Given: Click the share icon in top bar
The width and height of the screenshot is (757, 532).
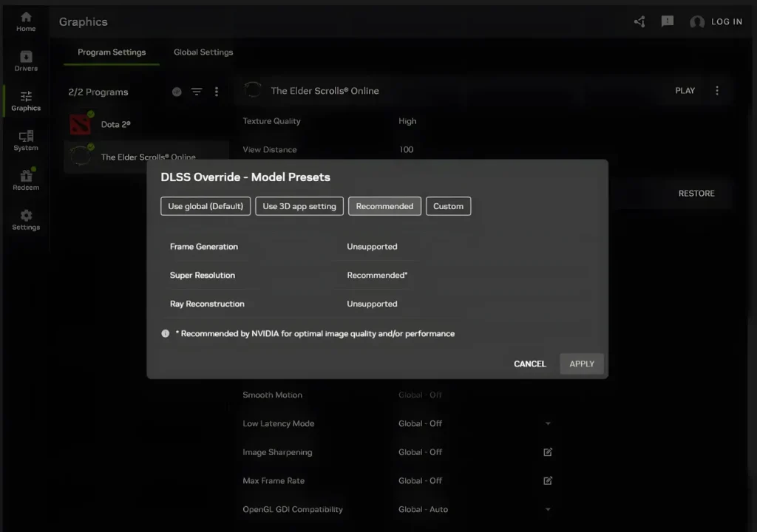Looking at the screenshot, I should click(x=639, y=21).
